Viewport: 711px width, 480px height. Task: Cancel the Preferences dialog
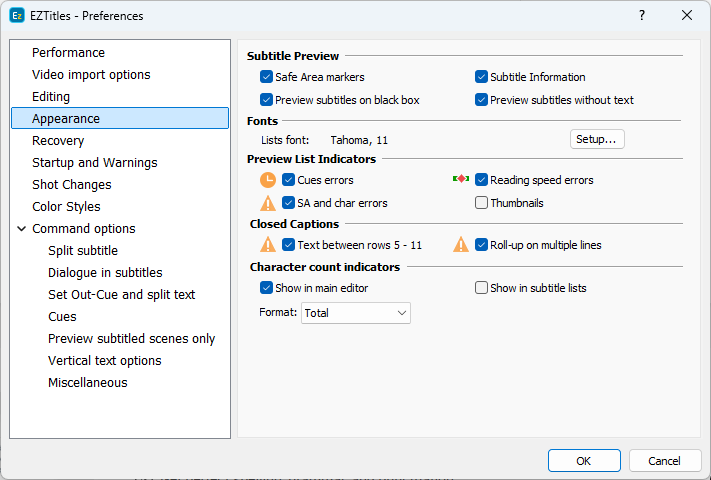[x=664, y=460]
